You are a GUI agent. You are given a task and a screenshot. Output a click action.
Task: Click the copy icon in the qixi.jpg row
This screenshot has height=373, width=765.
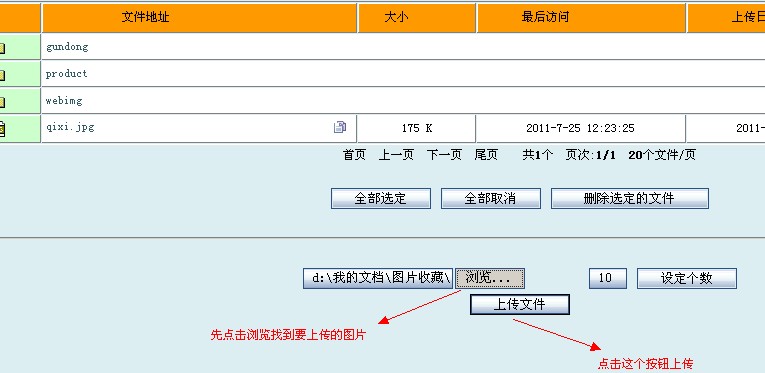click(x=340, y=127)
